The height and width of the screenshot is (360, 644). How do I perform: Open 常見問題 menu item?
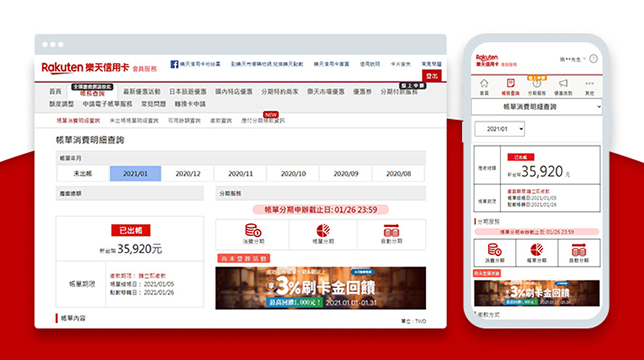click(x=154, y=104)
